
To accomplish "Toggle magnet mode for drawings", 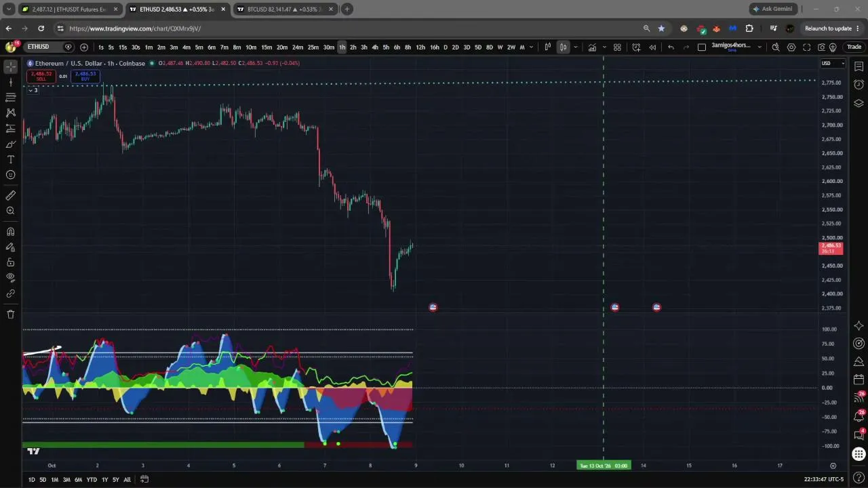I will 11,232.
